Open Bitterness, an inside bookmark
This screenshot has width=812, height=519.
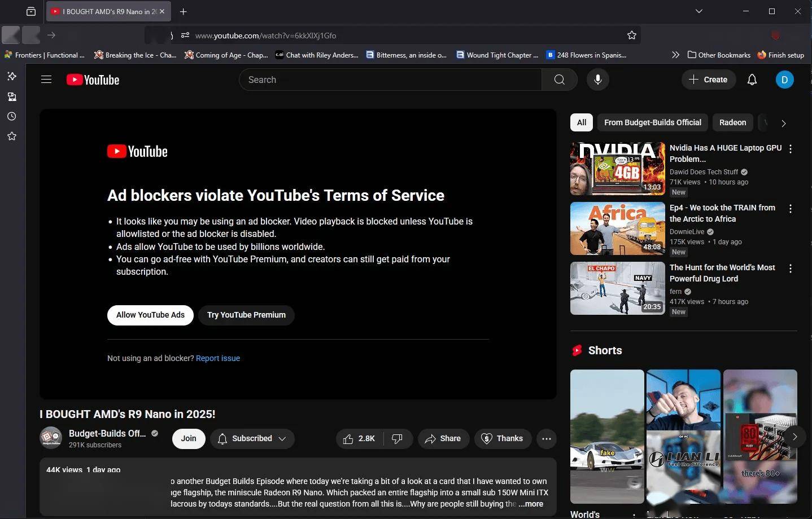click(x=406, y=55)
